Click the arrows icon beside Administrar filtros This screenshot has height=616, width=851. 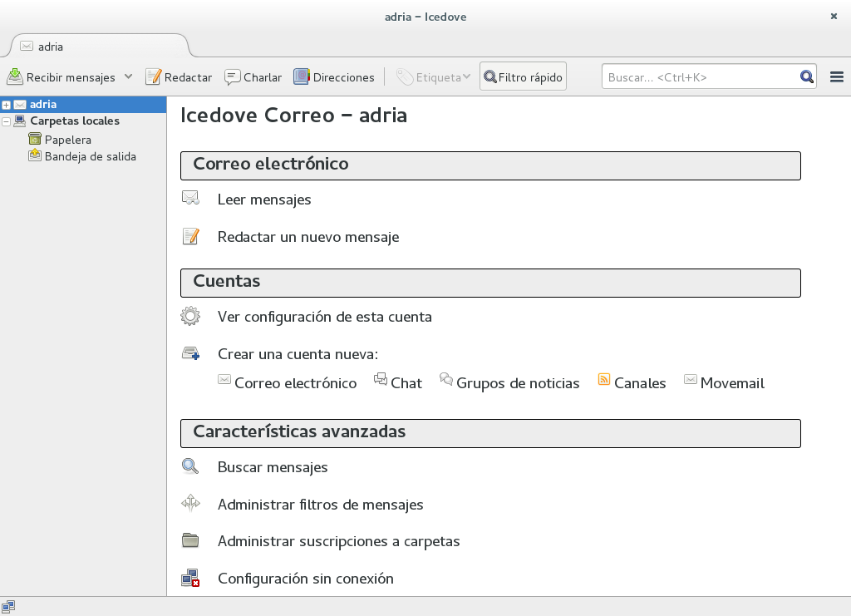click(190, 503)
